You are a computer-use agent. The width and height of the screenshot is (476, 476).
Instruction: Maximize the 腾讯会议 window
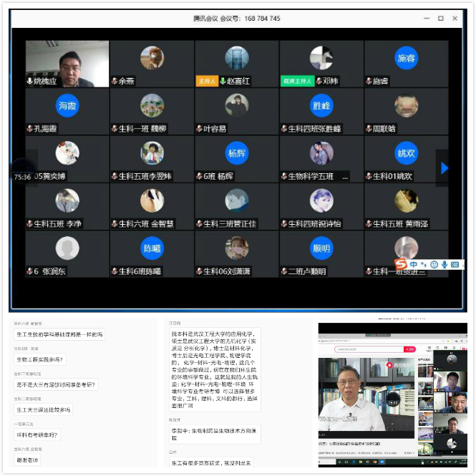[441, 18]
